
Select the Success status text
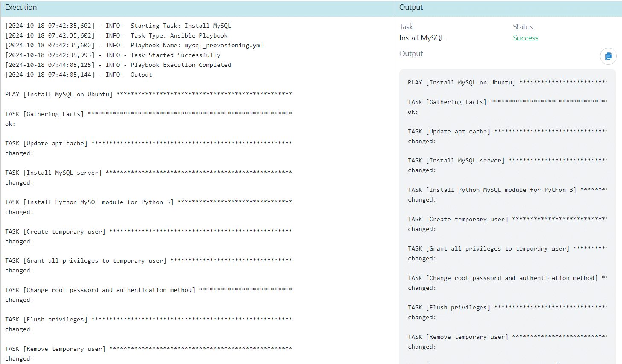coord(525,38)
